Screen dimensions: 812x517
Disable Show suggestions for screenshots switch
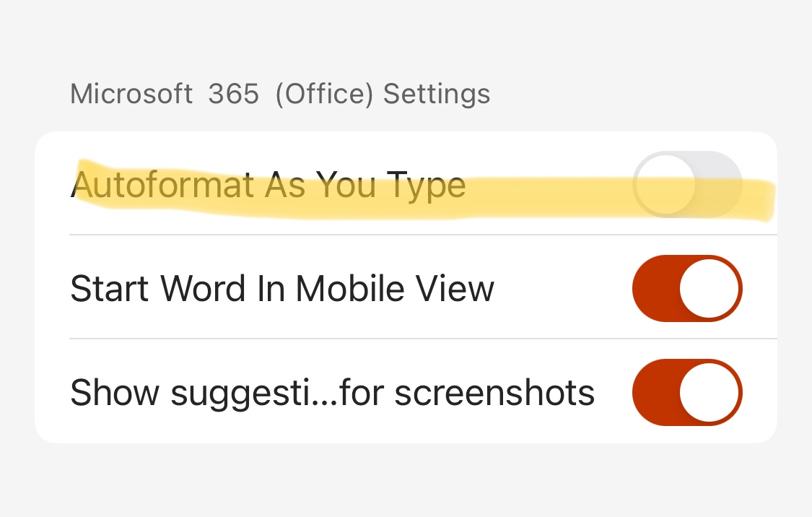tap(687, 392)
